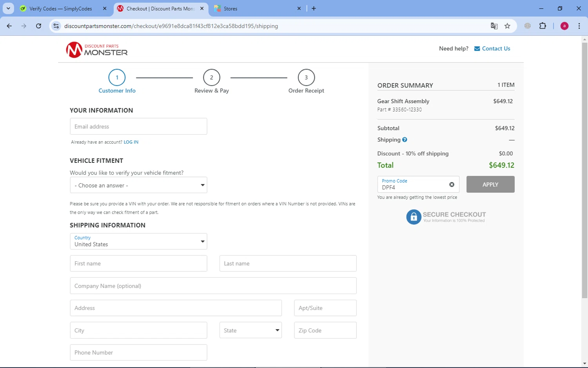Switch to the Stores tab
Viewport: 588px width, 368px height.
[x=258, y=8]
